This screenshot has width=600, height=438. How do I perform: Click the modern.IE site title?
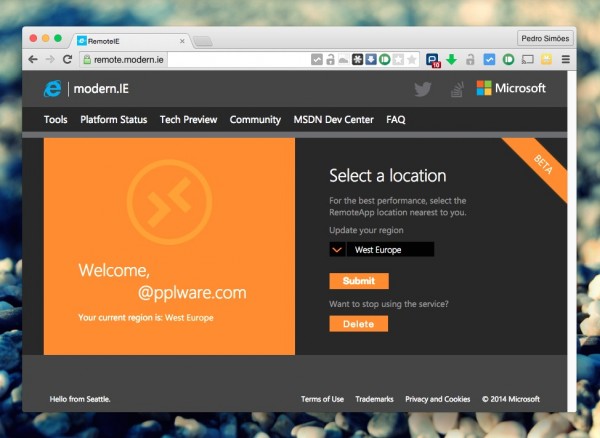click(x=101, y=89)
